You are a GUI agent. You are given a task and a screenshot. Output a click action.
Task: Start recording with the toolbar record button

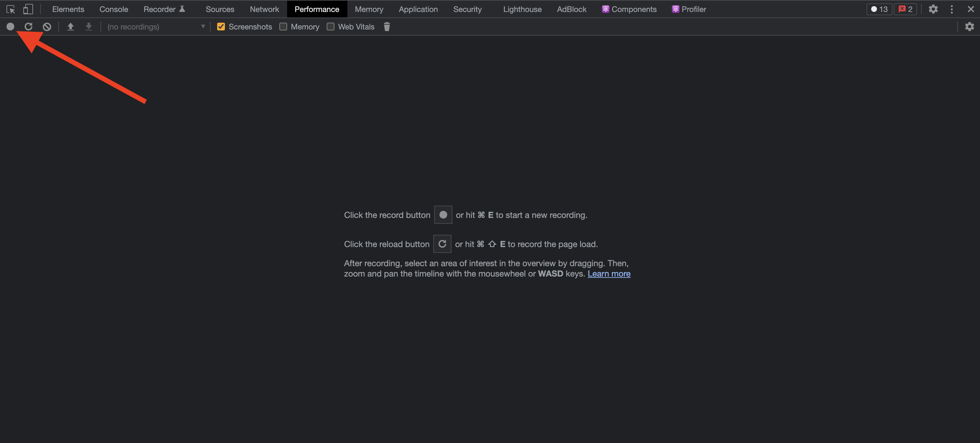tap(10, 27)
